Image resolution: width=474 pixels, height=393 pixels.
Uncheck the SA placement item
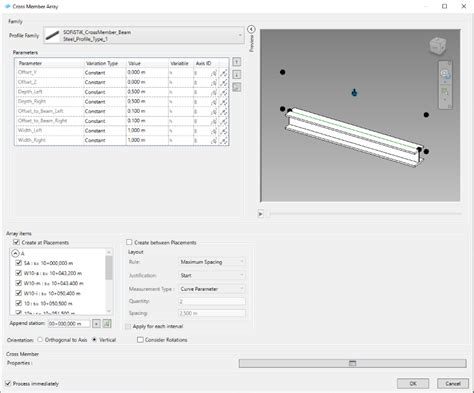19,263
